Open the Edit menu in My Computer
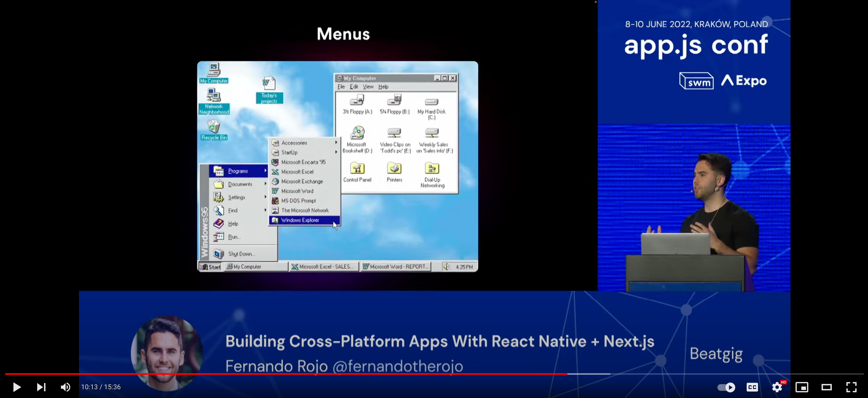This screenshot has width=868, height=398. (x=354, y=87)
